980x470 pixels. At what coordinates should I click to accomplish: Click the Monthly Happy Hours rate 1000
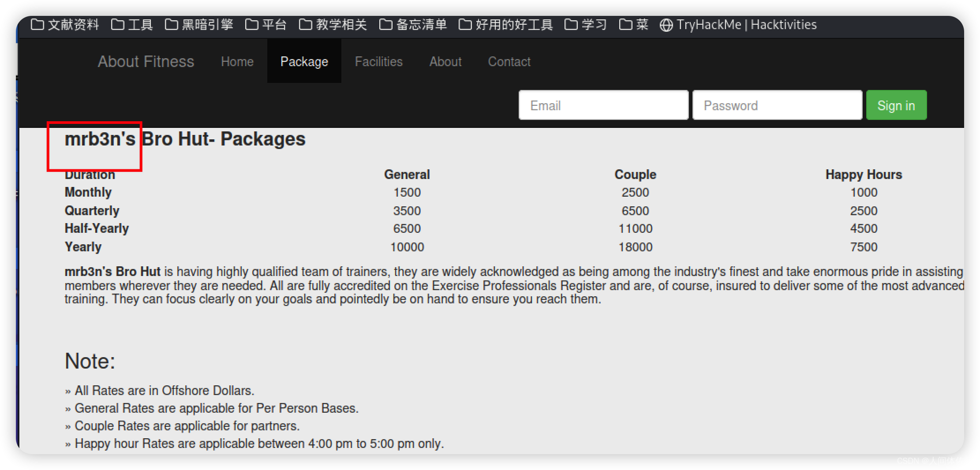[864, 192]
